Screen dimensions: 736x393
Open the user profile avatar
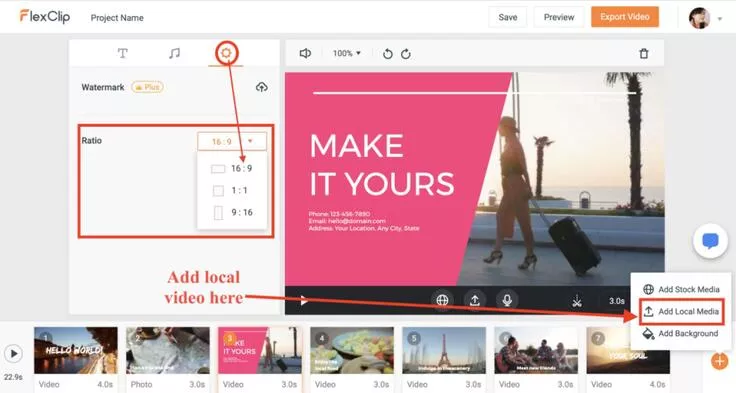699,18
